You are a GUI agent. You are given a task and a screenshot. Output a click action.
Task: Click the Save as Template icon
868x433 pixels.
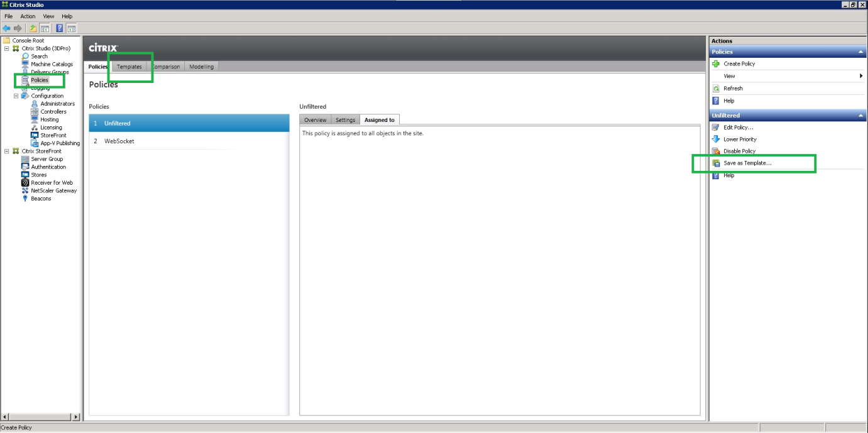pos(715,163)
